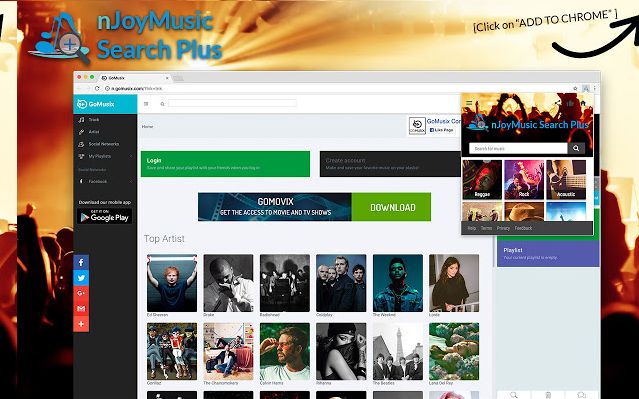Click the GoMusix search magnifier icon
639x399 pixels.
click(x=162, y=104)
